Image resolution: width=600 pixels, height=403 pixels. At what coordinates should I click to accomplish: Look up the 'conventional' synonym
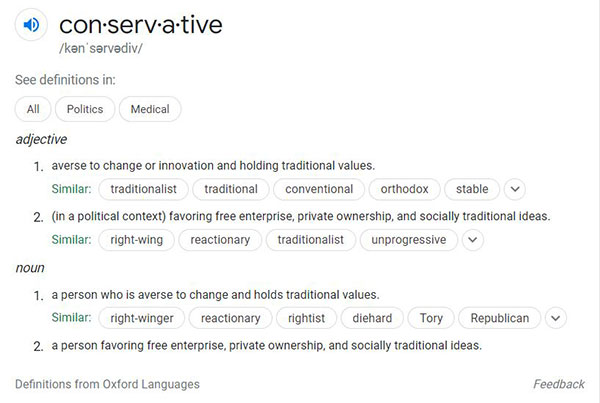[319, 189]
